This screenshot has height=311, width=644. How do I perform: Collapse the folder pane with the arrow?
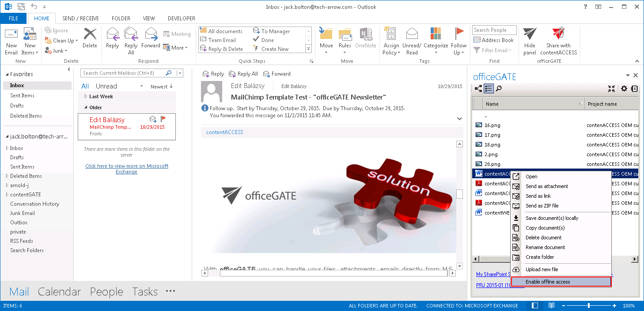pyautogui.click(x=68, y=70)
